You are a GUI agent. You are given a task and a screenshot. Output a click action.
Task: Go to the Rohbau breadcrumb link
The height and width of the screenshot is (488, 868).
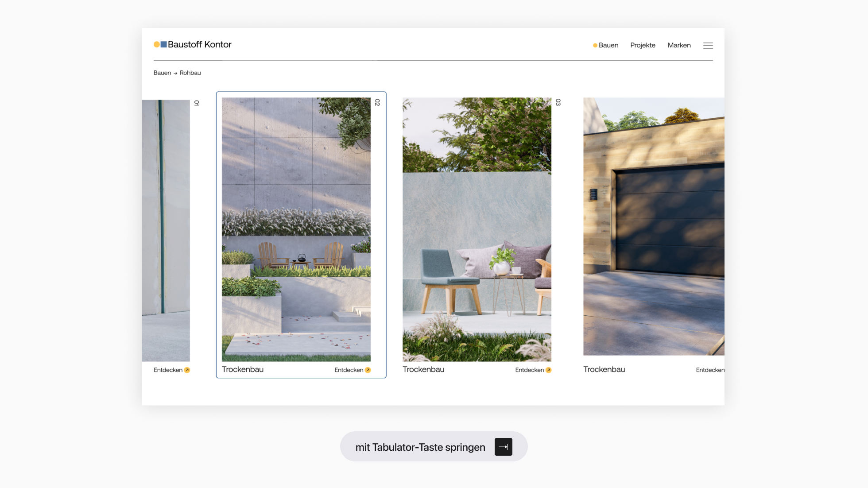[190, 73]
